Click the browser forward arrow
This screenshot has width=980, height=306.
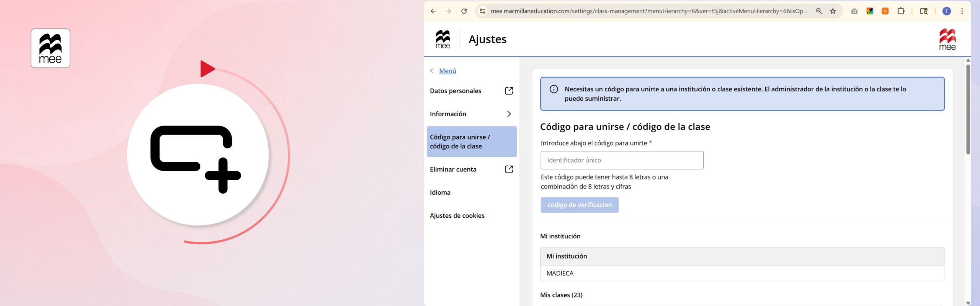click(448, 11)
